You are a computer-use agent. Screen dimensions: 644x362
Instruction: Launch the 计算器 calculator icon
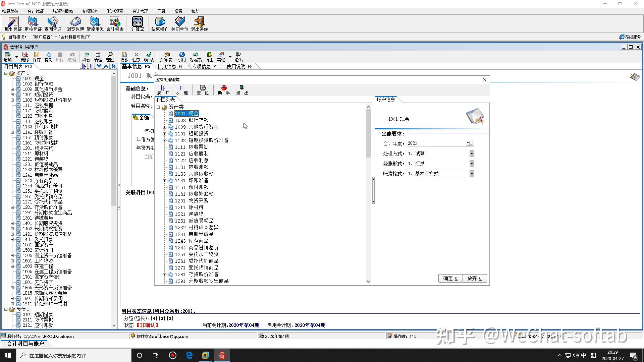tap(138, 24)
